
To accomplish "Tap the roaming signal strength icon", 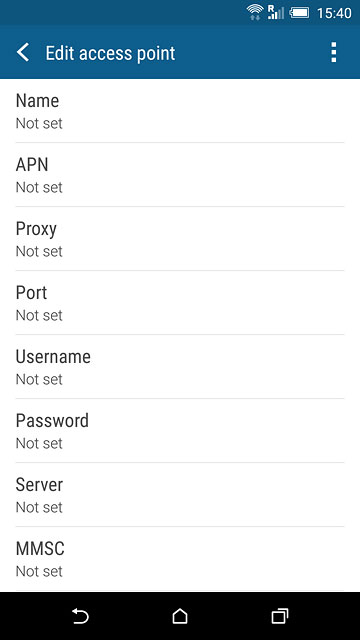I will [276, 12].
